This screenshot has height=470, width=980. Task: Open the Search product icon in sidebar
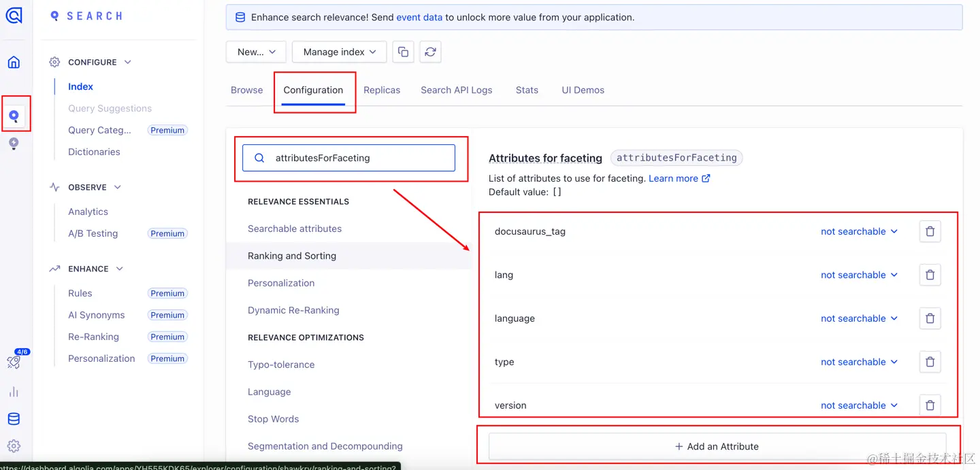(14, 116)
